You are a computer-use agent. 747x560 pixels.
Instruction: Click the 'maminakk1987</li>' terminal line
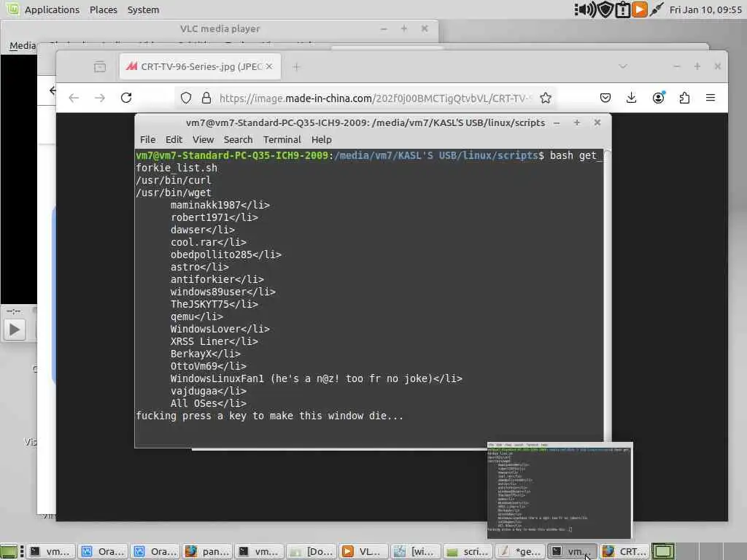click(220, 205)
